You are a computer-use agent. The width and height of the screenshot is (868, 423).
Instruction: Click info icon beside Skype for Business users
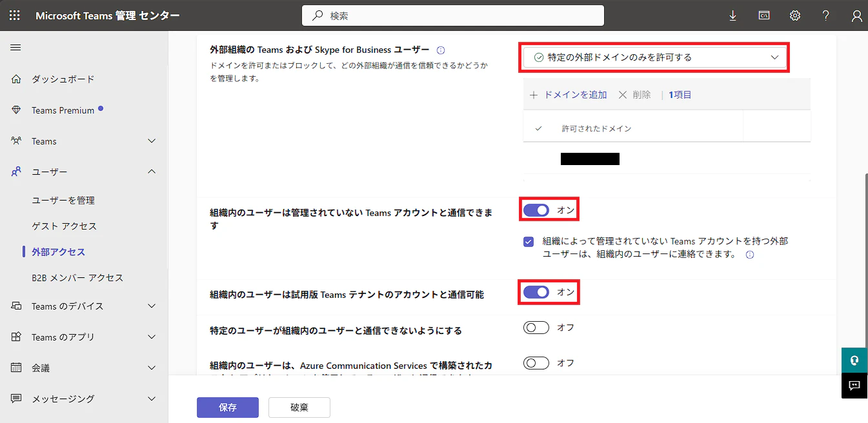441,50
